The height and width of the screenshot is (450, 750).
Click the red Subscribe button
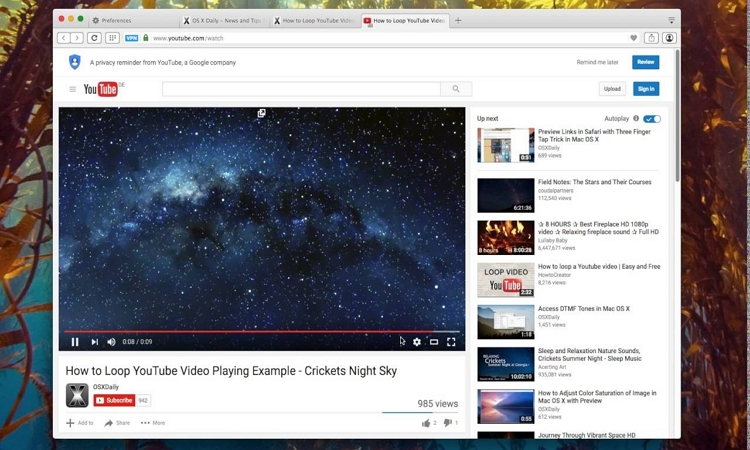click(x=114, y=400)
